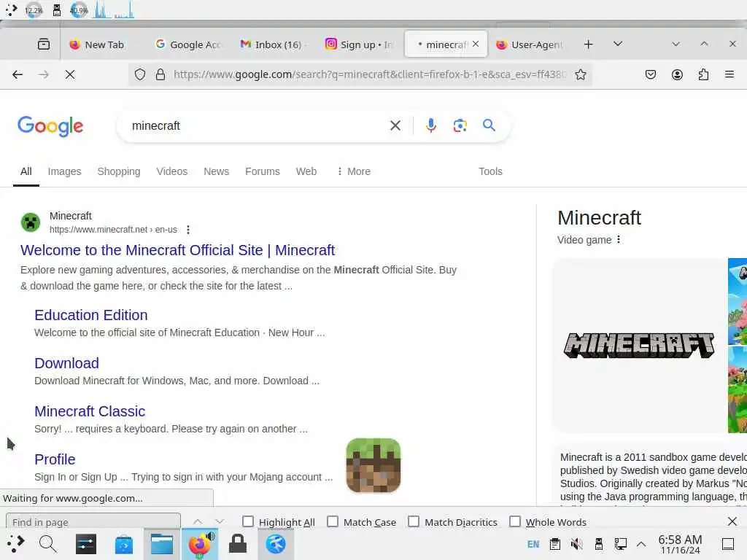Screen dimensions: 747x560
Task: Select the Images search tab
Action: pyautogui.click(x=64, y=171)
